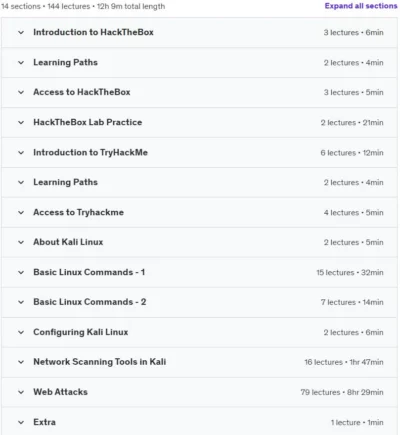Select the Network Scanning Tools in Kali title
The height and width of the screenshot is (435, 400).
100,362
